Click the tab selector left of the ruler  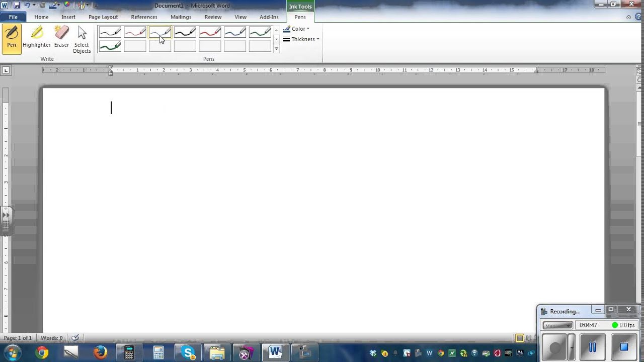tap(6, 70)
